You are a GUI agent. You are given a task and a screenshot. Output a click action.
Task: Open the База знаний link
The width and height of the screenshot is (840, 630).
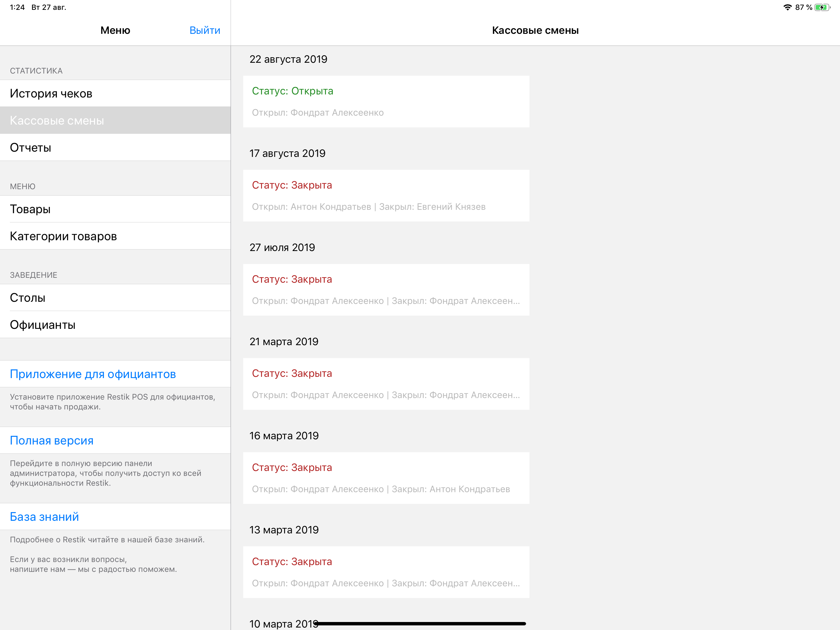[x=45, y=517]
